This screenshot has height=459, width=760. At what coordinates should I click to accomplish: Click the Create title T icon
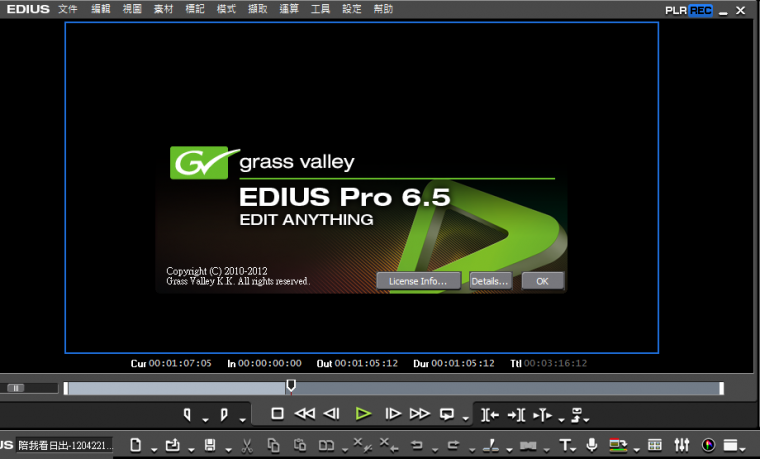565,445
